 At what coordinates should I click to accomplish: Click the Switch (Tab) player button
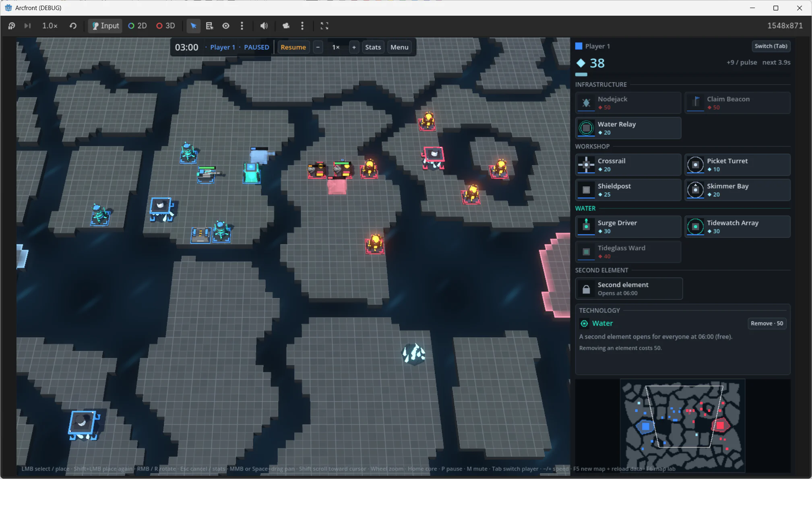point(771,46)
